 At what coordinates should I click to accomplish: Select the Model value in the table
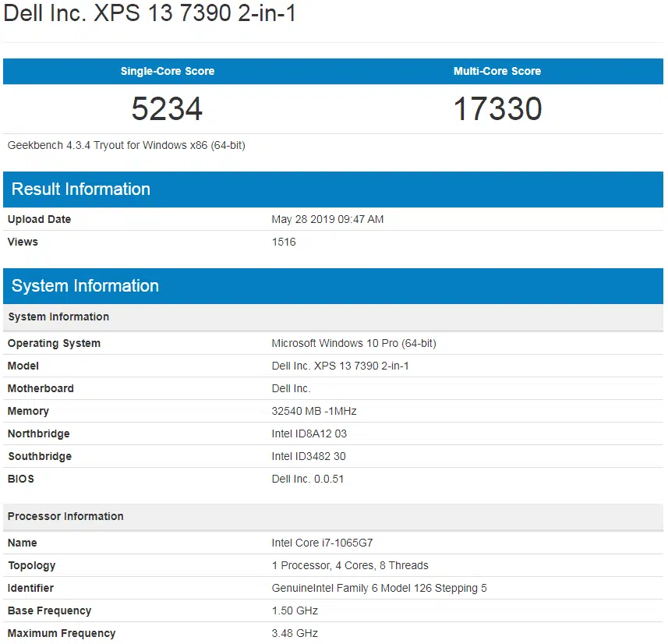(x=341, y=366)
